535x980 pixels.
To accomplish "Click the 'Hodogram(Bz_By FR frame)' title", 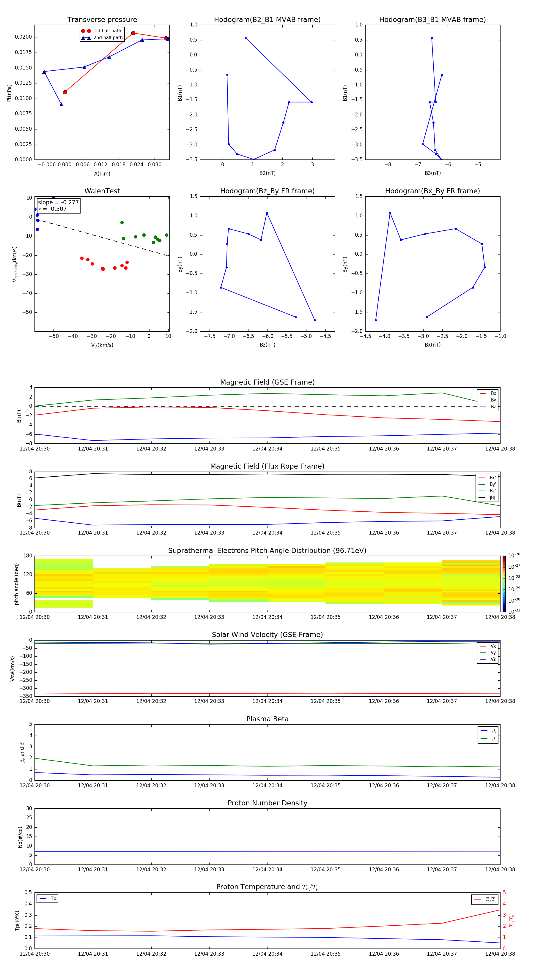I will tap(267, 191).
